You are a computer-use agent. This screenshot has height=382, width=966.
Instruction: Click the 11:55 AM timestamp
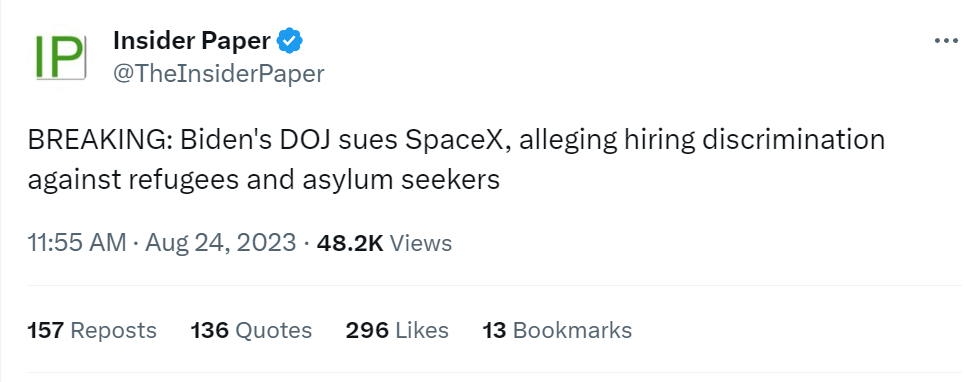tap(77, 242)
